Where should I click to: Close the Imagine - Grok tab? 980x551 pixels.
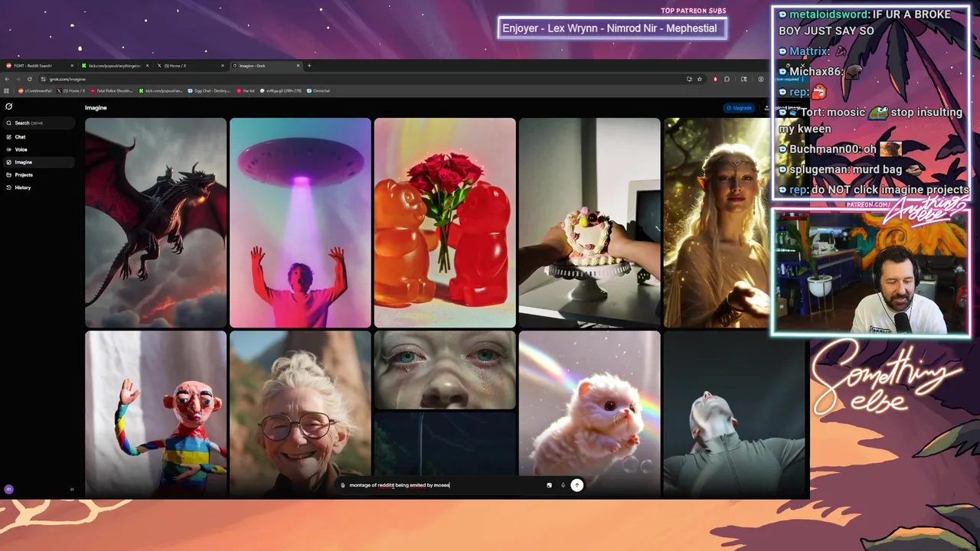coord(298,66)
